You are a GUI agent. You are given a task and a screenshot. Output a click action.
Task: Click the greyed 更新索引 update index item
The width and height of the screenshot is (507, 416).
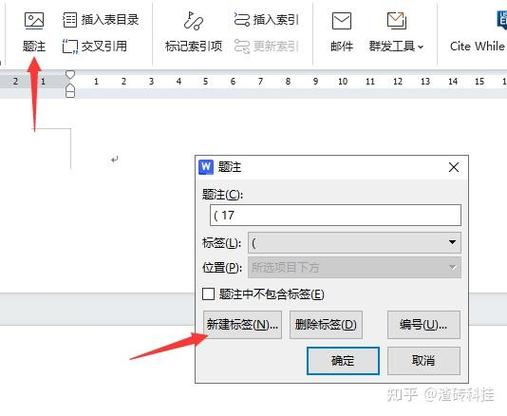pyautogui.click(x=266, y=46)
